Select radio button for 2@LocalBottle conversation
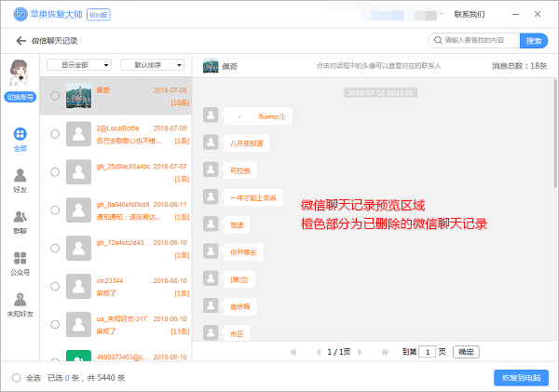This screenshot has width=559, height=392. pos(55,134)
